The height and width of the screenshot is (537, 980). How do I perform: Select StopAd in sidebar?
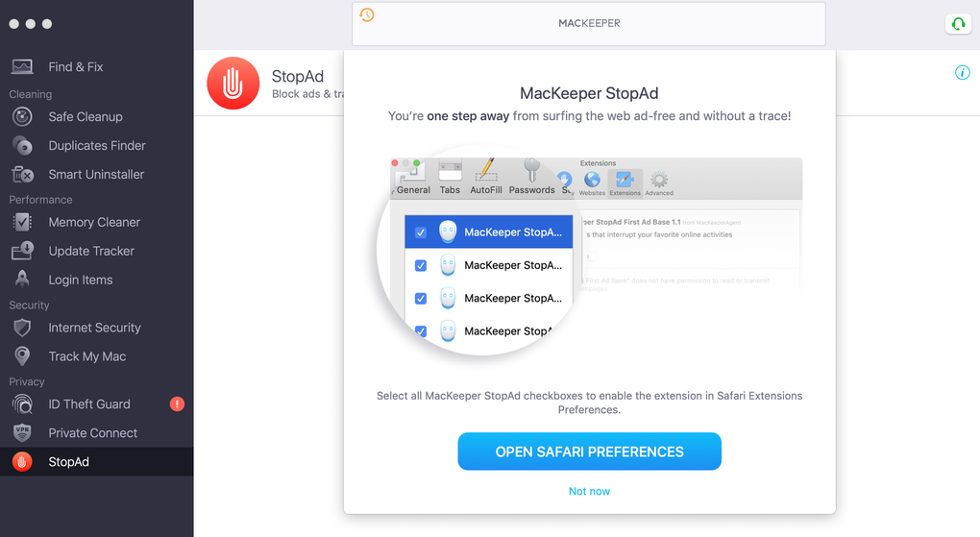(x=97, y=461)
